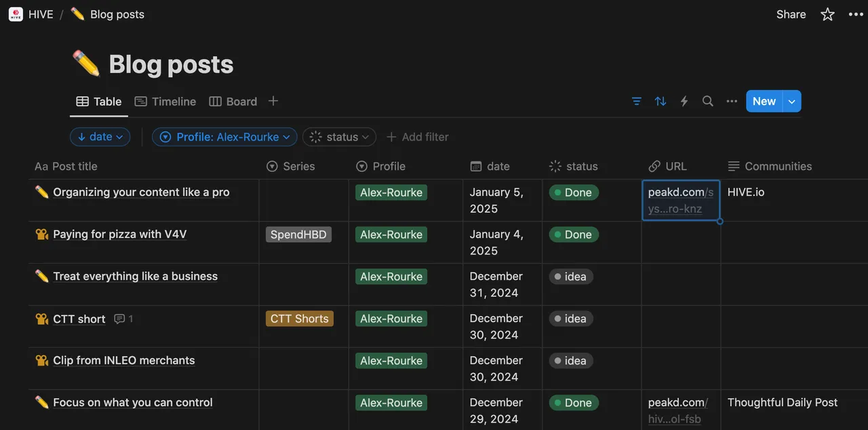The image size is (868, 430).
Task: Open the Profile: Alex-Rourke filter dropdown
Action: (x=224, y=137)
